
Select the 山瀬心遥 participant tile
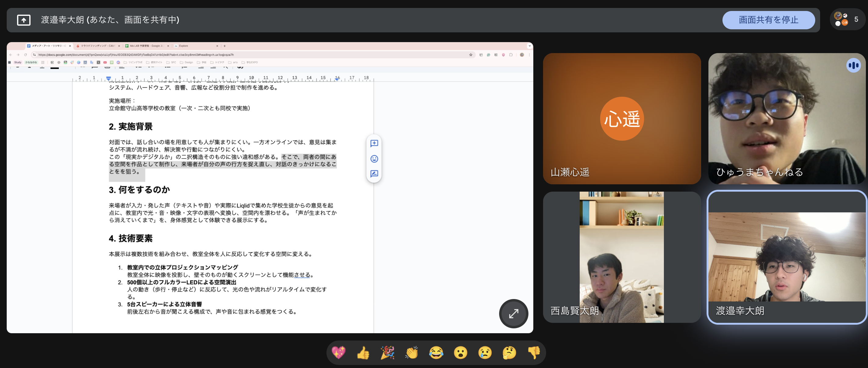click(622, 119)
